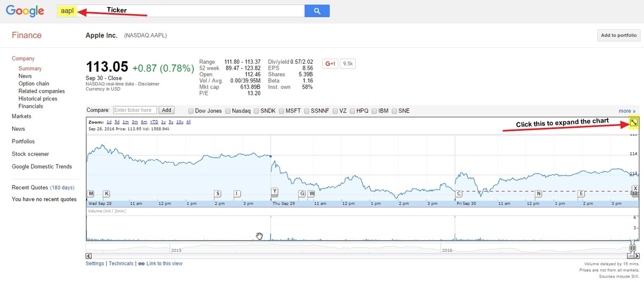This screenshot has height=282, width=644.
Task: Click the link icon beside Link to this view
Action: point(140,264)
